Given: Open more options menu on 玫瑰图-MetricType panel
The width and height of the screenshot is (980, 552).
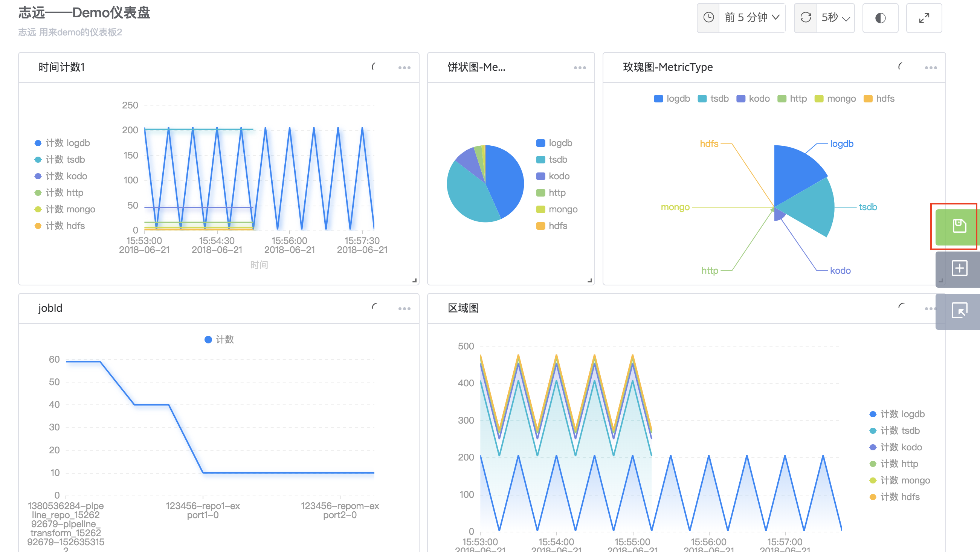Looking at the screenshot, I should click(x=931, y=68).
